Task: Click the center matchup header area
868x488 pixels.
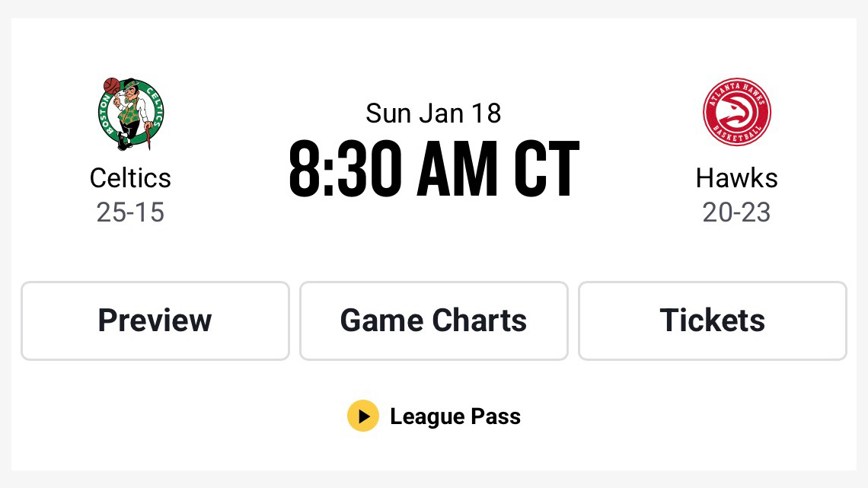Action: [433, 145]
